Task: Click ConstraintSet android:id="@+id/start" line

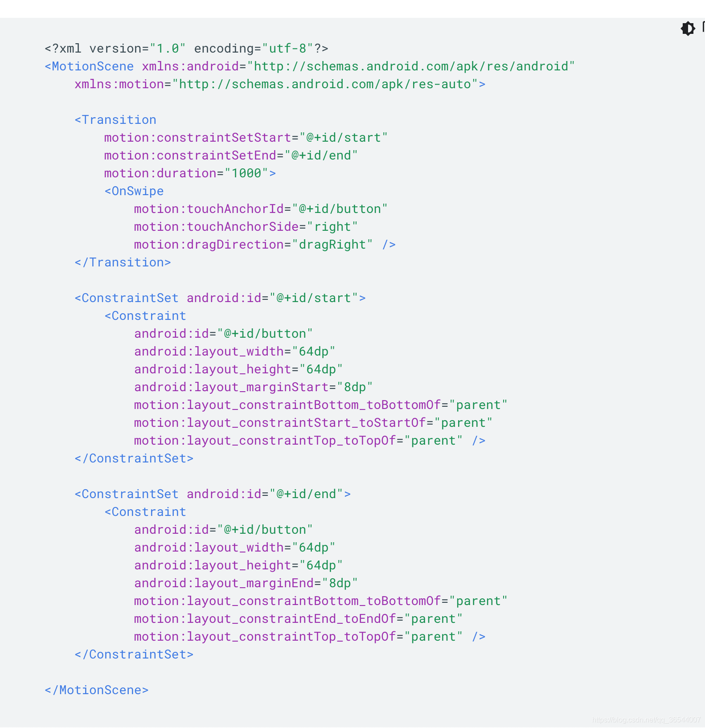Action: tap(220, 298)
